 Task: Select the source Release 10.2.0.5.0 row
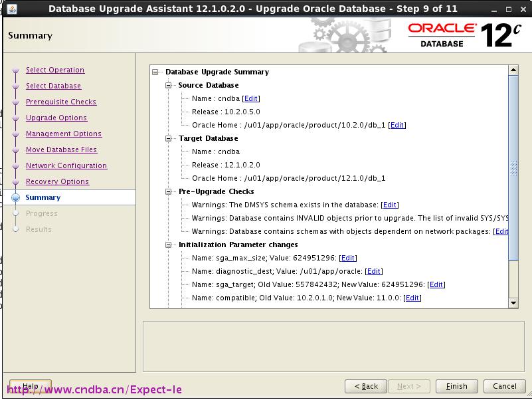pos(226,112)
